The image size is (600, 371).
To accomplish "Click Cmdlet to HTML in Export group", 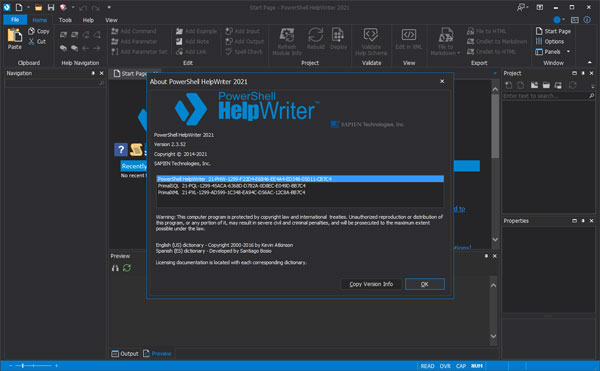I will coord(491,52).
